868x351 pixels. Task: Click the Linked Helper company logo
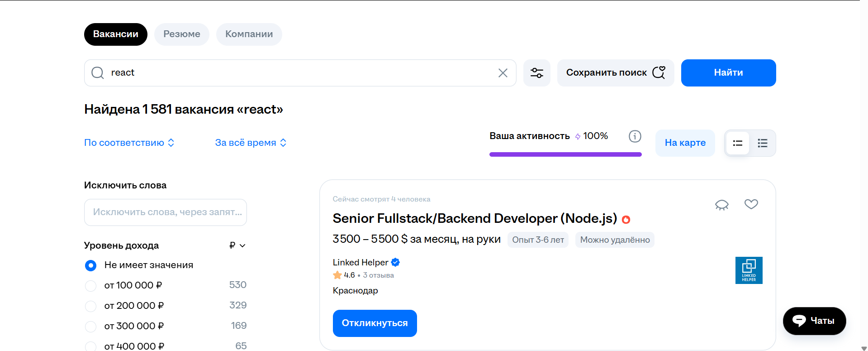pos(749,270)
